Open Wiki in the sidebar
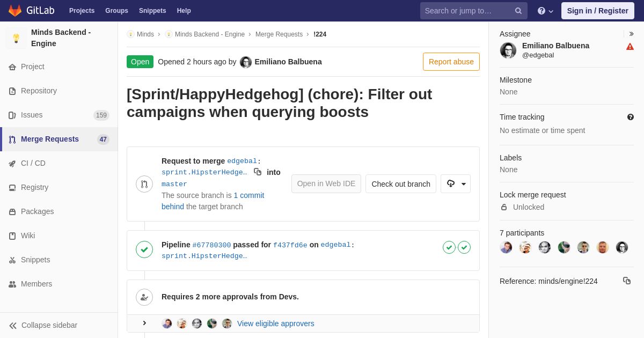Image resolution: width=644 pixels, height=338 pixels. coord(59,236)
